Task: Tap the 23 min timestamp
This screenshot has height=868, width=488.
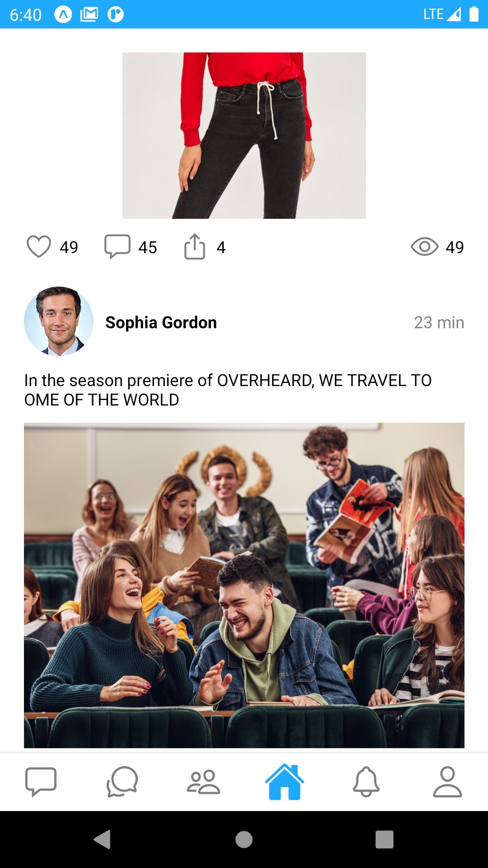Action: (439, 322)
